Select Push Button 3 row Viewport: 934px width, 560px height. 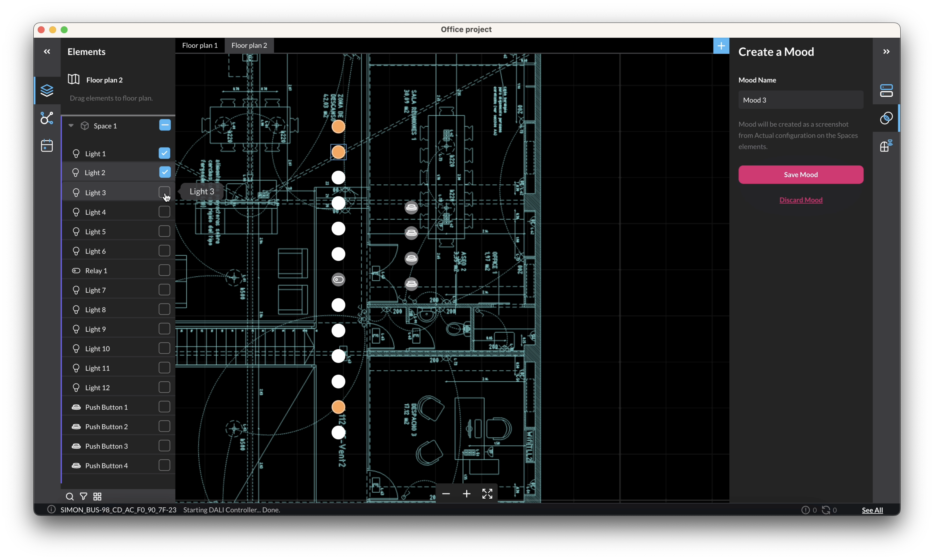click(x=118, y=446)
